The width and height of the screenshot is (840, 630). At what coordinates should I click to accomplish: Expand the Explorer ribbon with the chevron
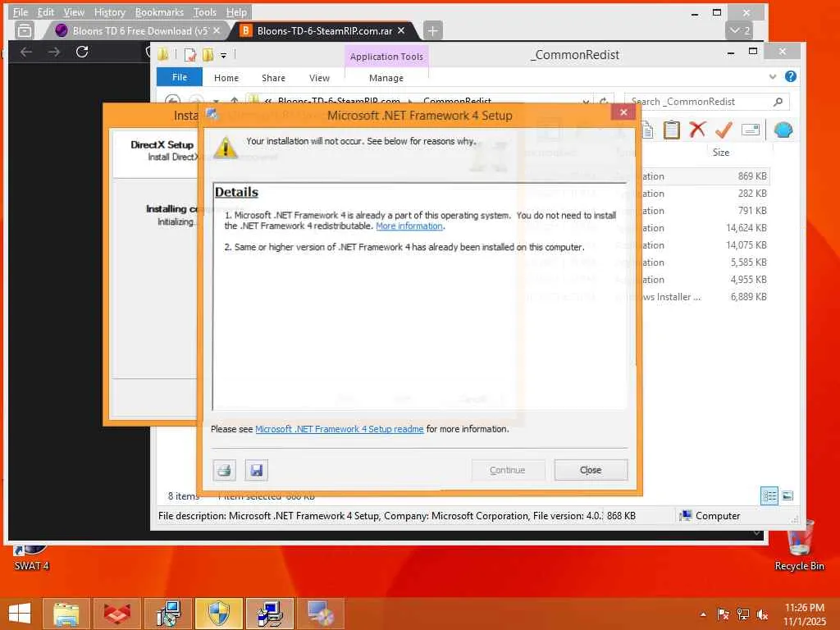coord(773,76)
